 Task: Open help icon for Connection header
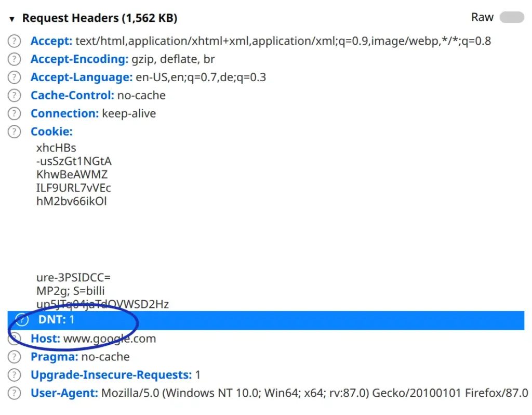[14, 113]
